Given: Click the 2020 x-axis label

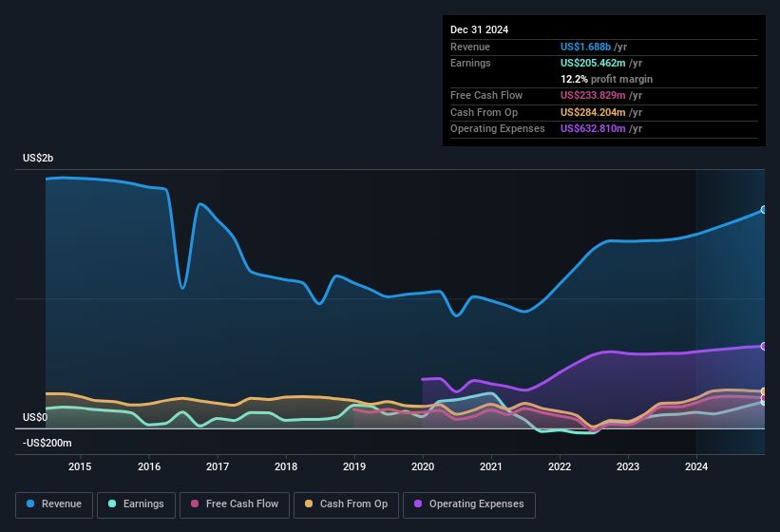Looking at the screenshot, I should pyautogui.click(x=423, y=466).
